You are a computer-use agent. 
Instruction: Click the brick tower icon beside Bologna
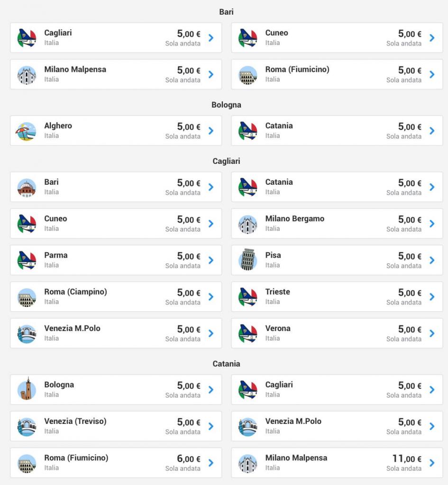(27, 389)
